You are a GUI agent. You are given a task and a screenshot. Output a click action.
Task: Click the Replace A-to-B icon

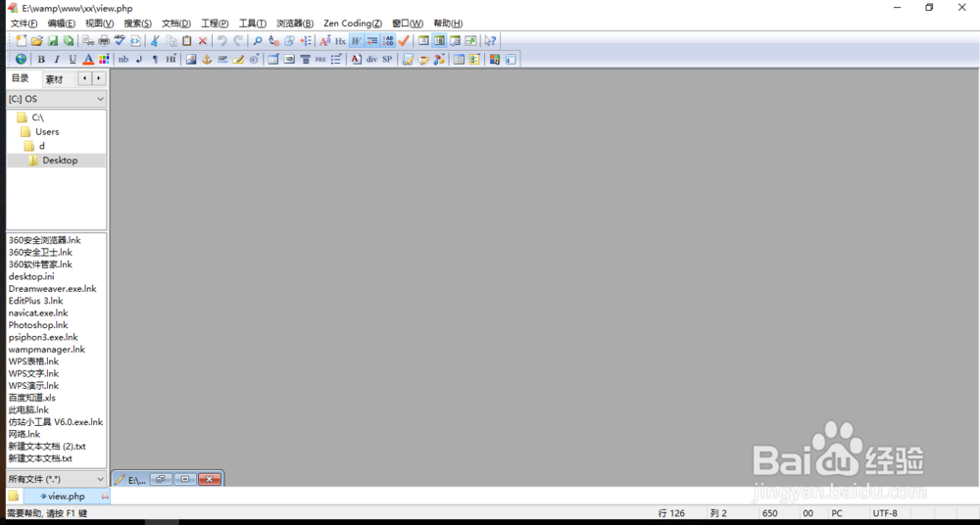(x=273, y=41)
